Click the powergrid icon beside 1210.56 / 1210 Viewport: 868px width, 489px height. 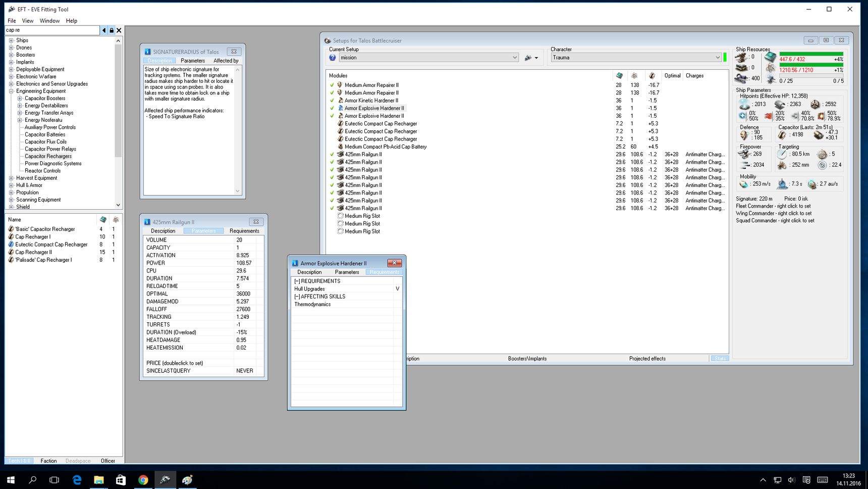tap(771, 68)
